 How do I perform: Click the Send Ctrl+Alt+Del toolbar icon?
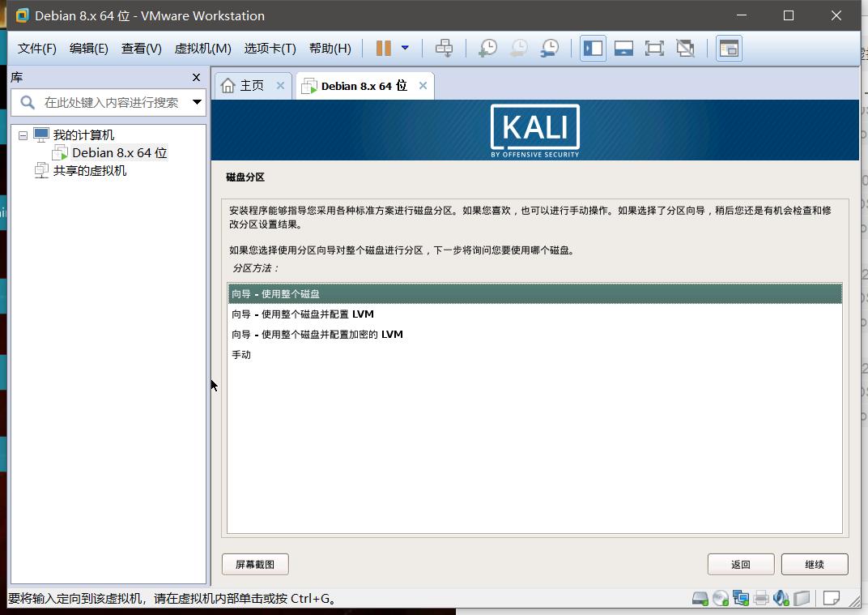click(444, 48)
